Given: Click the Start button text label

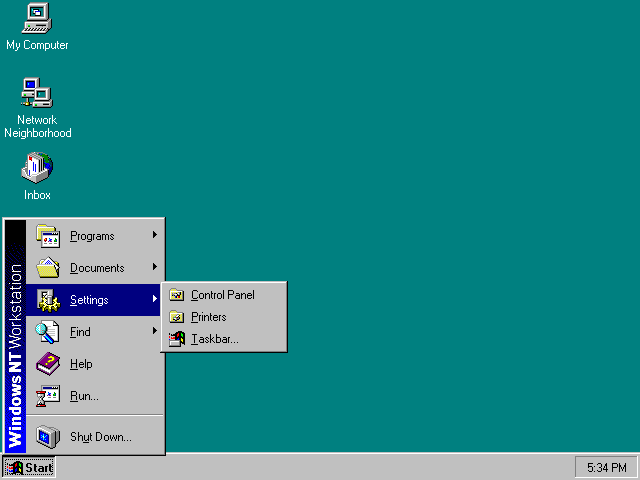Looking at the screenshot, I should pos(39,468).
